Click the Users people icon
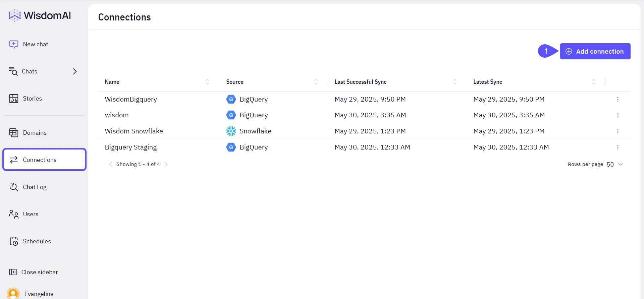644x299 pixels. click(x=14, y=214)
